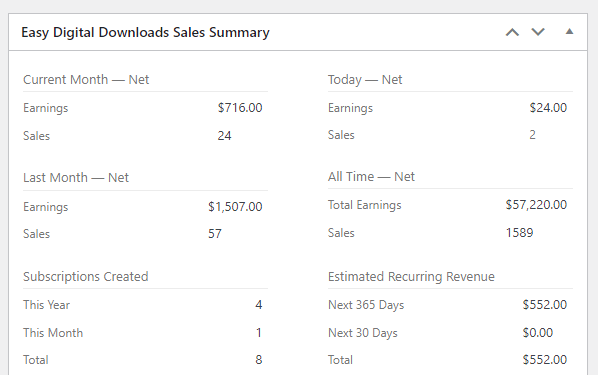
Task: Move the Sales Summary widget down
Action: [x=538, y=32]
